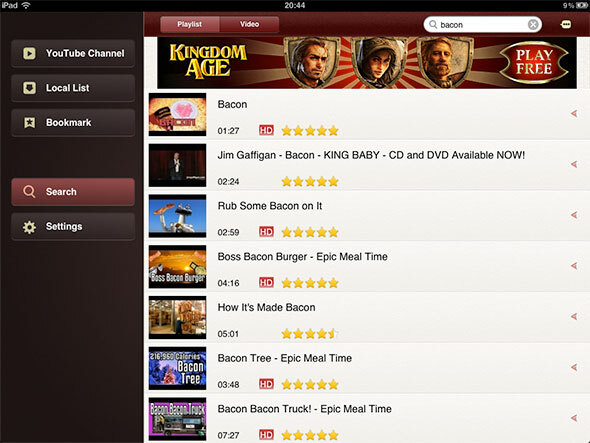Click star rating of Bacon 01:27 video
Viewport: 590px width, 443px height.
point(310,131)
